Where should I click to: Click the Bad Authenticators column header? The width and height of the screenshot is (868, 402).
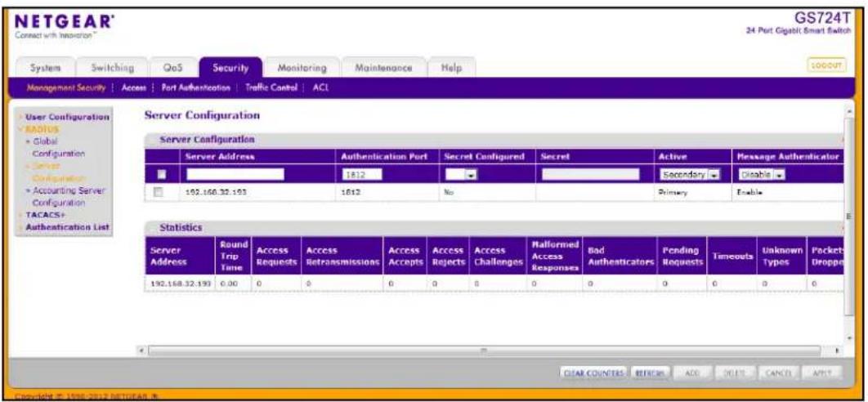[620, 256]
